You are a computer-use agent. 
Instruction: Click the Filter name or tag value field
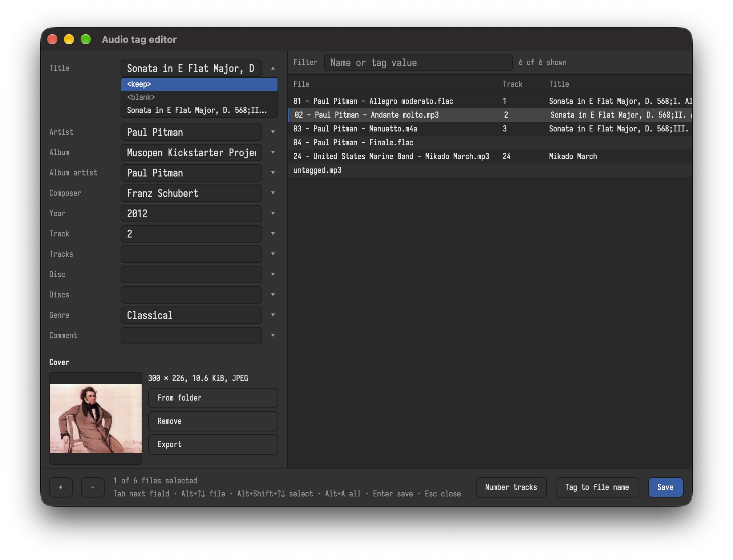coord(418,62)
